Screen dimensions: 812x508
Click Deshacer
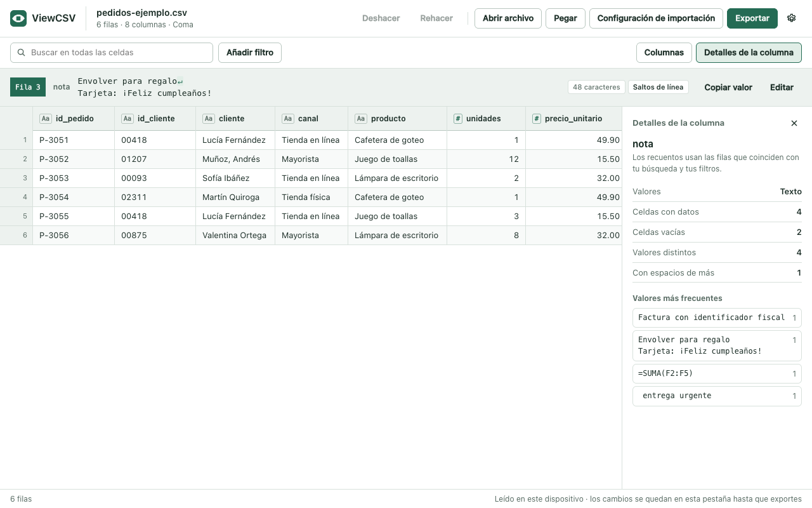381,18
